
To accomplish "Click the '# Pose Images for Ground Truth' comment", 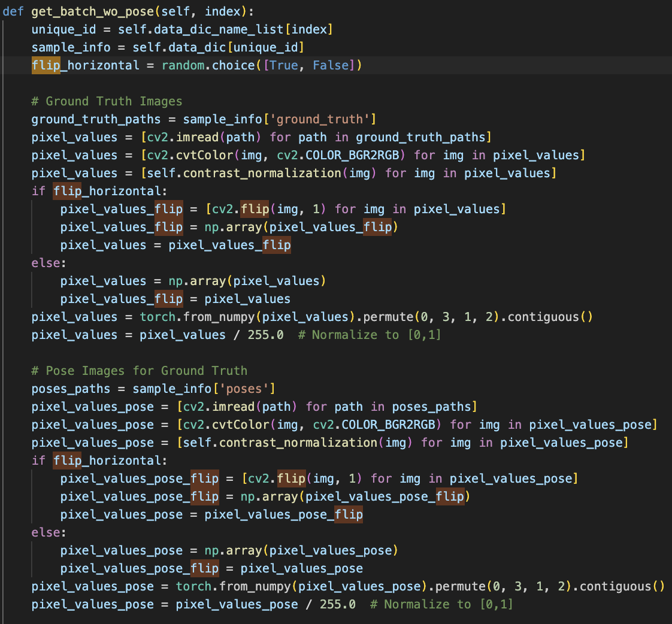I will coord(139,371).
